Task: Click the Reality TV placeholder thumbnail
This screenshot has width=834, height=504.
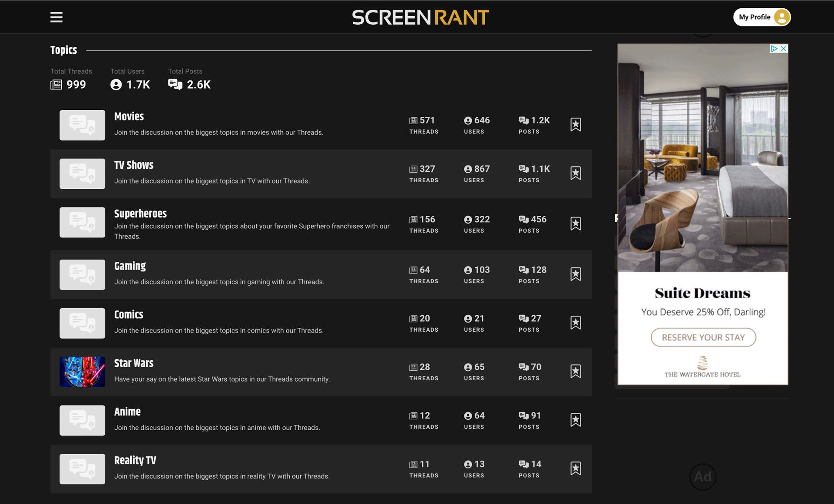Action: tap(82, 469)
